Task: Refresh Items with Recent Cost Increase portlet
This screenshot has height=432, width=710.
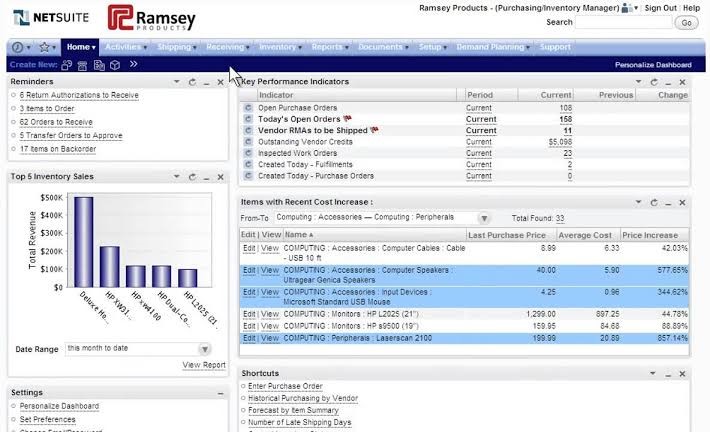Action: (x=654, y=202)
